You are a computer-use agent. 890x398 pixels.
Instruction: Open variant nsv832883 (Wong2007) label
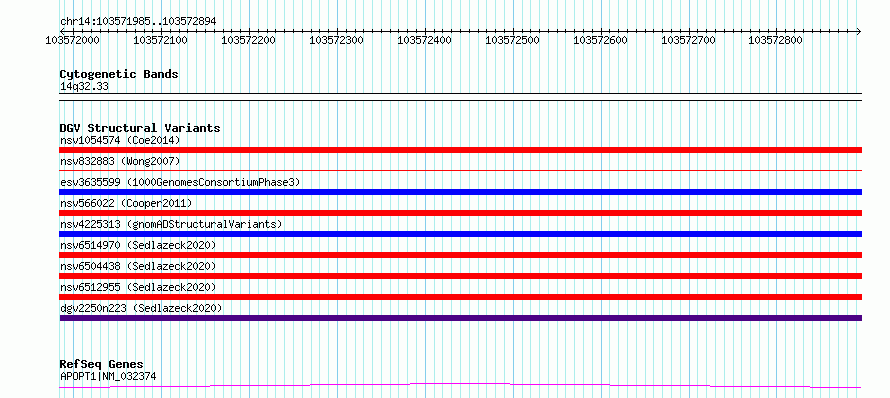[x=120, y=161]
